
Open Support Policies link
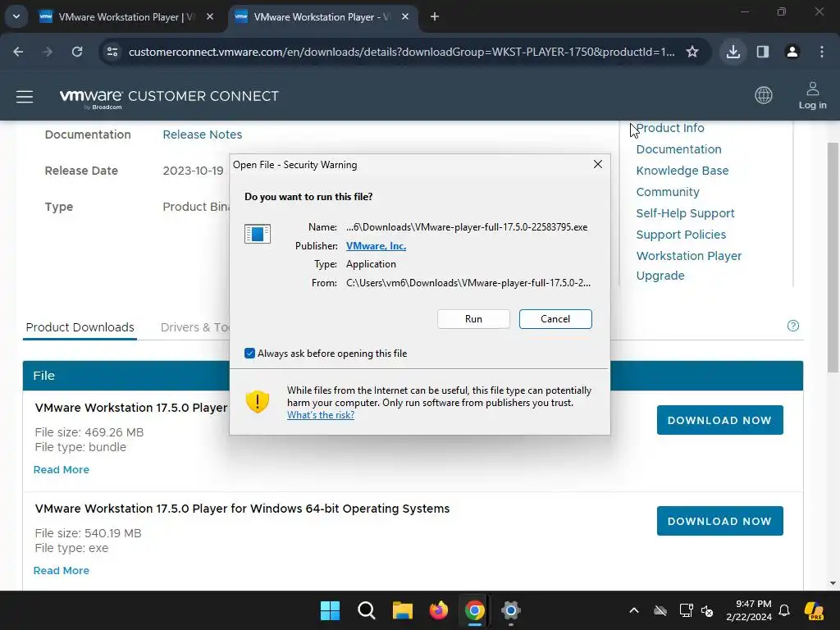[x=681, y=235]
